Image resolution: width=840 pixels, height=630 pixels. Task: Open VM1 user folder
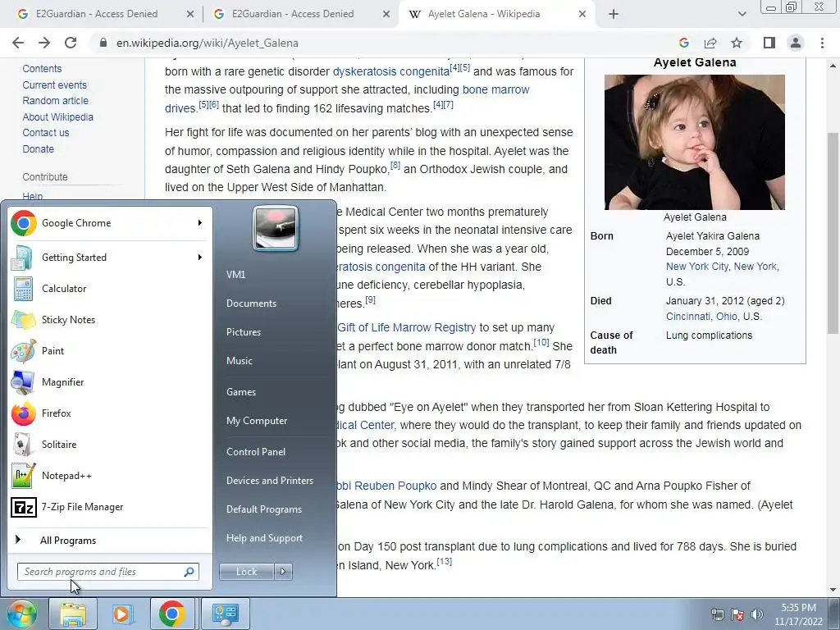point(235,275)
